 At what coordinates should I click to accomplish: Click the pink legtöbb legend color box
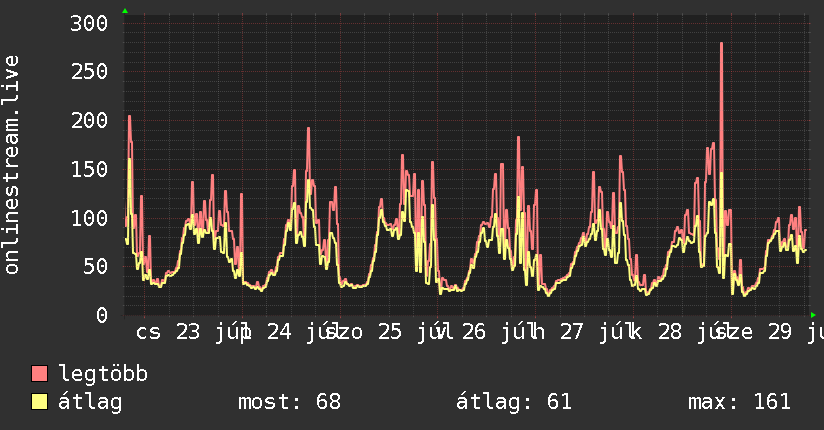[x=39, y=374]
